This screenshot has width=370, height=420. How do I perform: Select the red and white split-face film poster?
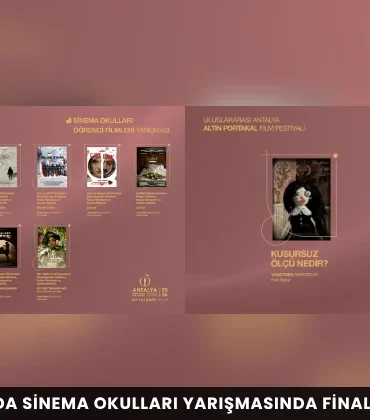[x=102, y=167]
